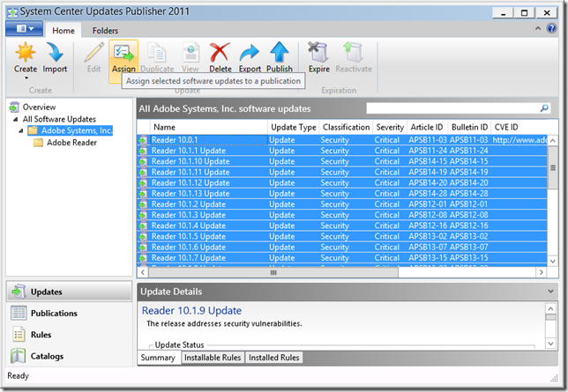Screen dimensions: 568x392
Task: Select the Adobe Systems, Inc. tree item
Action: click(x=77, y=130)
